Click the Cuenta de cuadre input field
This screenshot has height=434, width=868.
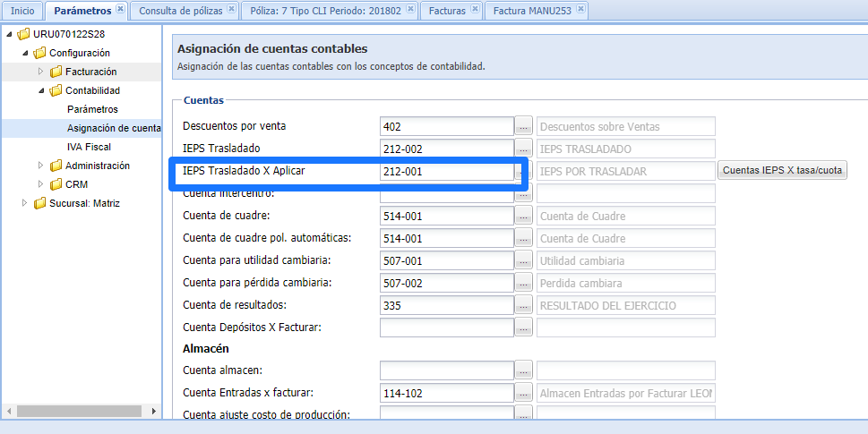pyautogui.click(x=446, y=216)
